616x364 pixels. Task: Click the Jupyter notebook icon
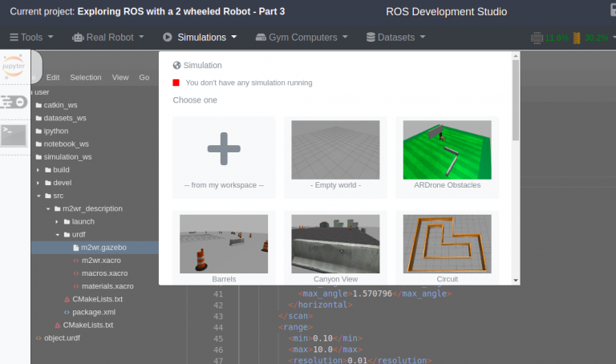[14, 65]
